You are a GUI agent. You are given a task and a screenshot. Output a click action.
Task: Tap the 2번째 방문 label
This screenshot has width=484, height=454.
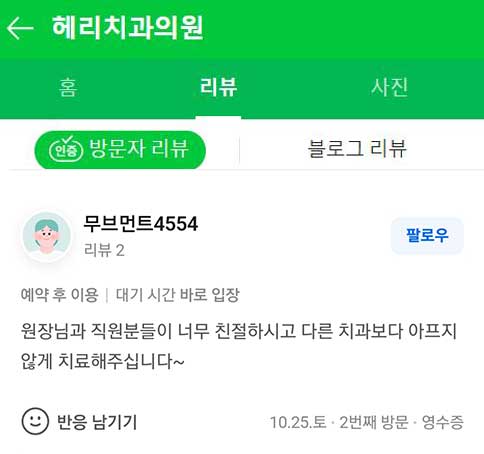tap(374, 422)
